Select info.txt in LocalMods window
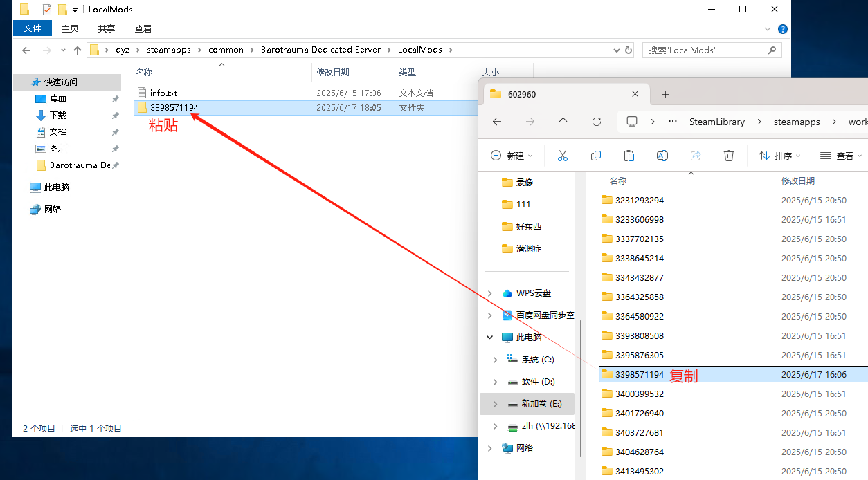Screen dimensions: 868x480 tap(163, 93)
